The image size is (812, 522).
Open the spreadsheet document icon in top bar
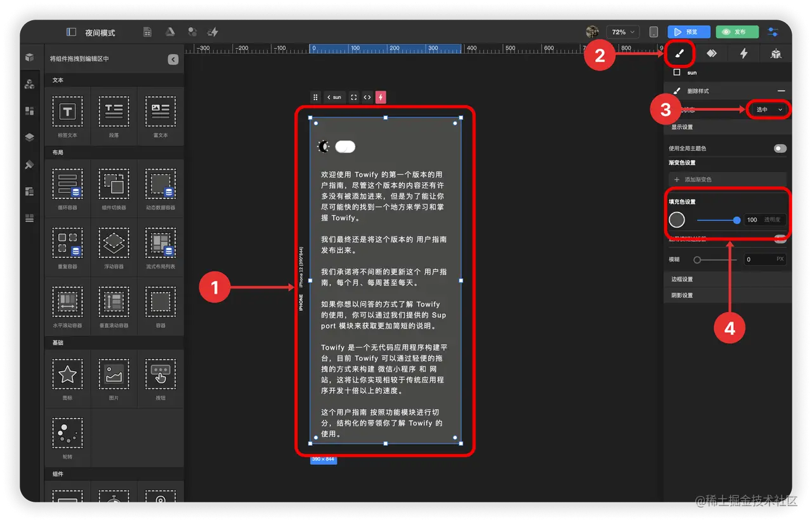[x=147, y=32]
